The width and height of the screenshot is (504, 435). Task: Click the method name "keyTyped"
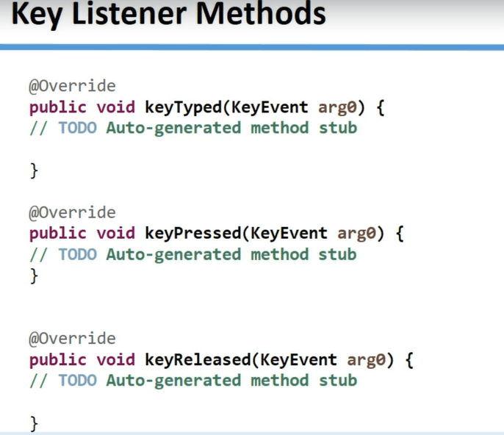coord(183,108)
